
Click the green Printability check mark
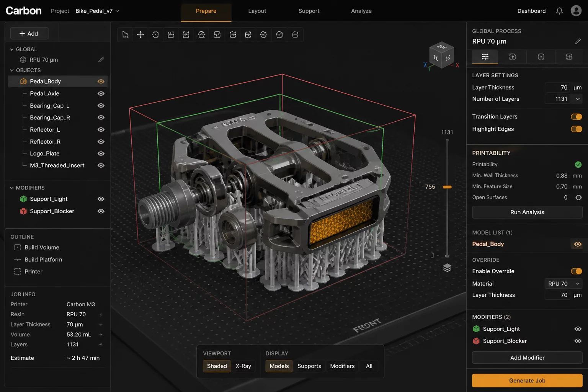(x=578, y=165)
